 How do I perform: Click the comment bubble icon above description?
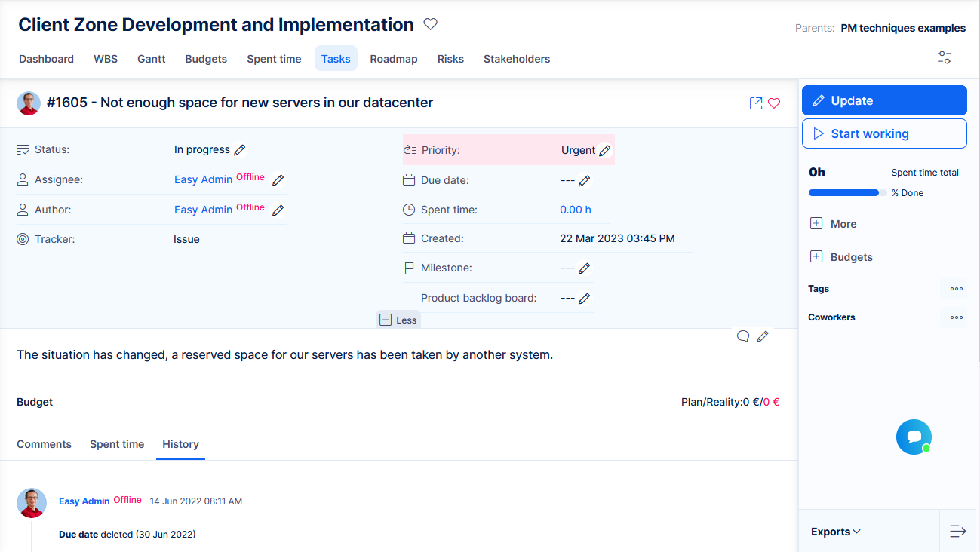tap(743, 336)
